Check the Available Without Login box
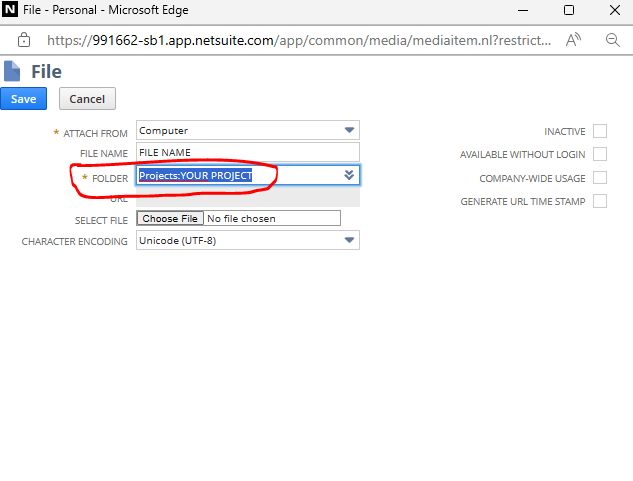The width and height of the screenshot is (633, 481). click(600, 154)
